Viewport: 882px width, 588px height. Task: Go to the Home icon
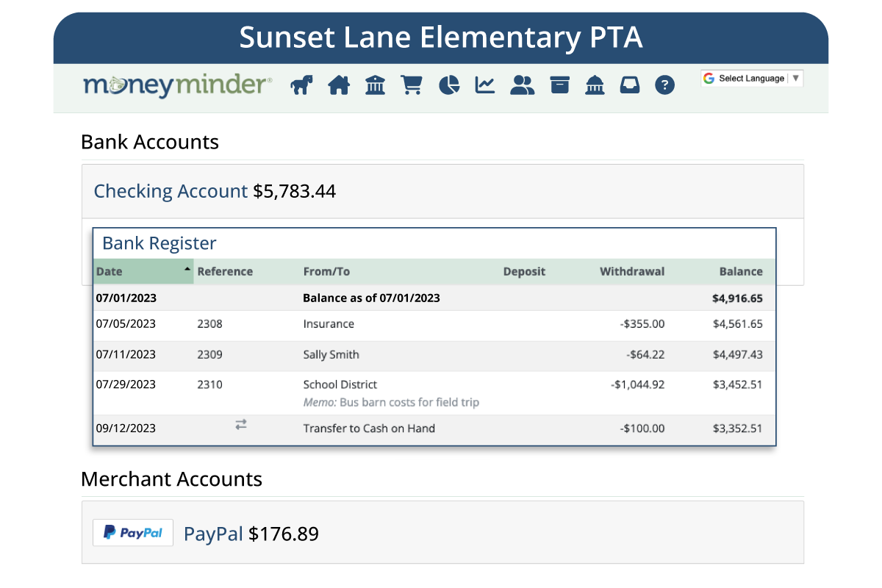click(339, 85)
